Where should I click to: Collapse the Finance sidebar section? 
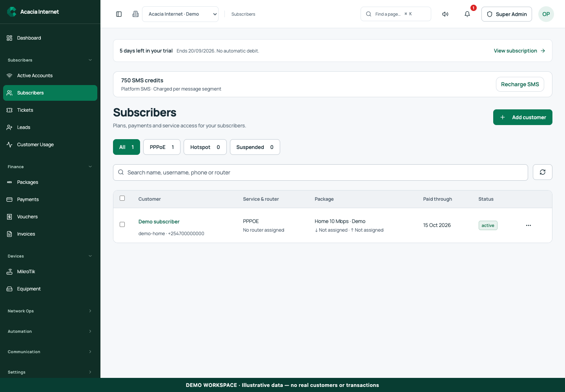coord(50,167)
